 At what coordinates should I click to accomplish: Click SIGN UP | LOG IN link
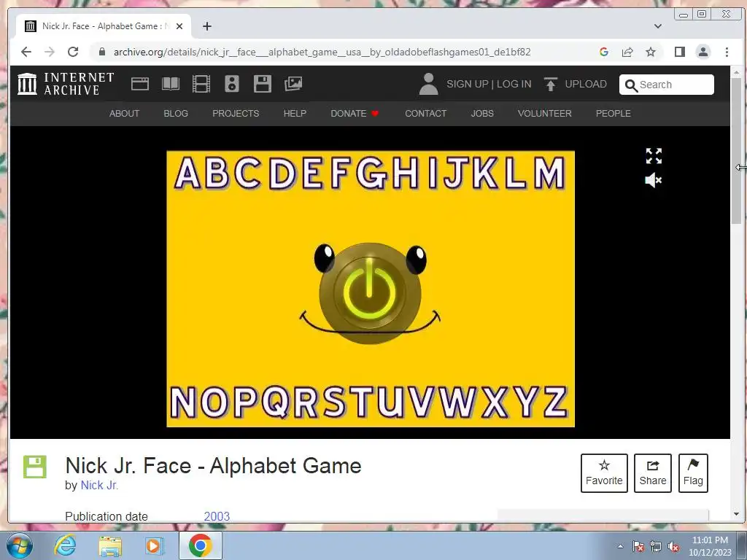(489, 85)
